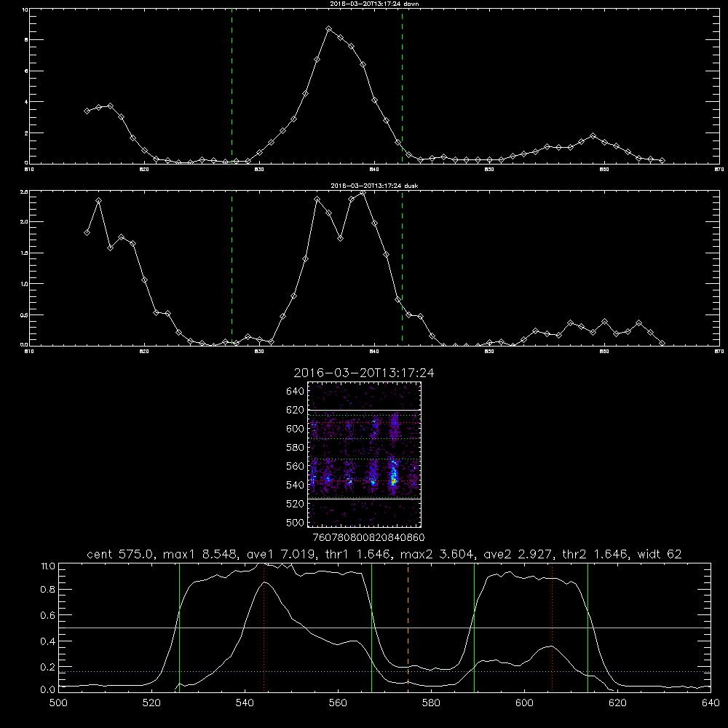Click the dawn plot title text
The height and width of the screenshot is (728, 728).
(374, 4)
